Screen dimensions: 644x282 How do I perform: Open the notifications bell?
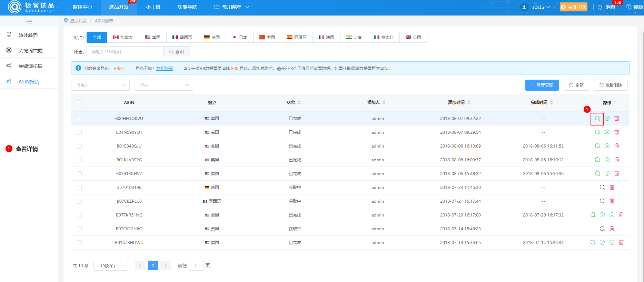click(x=600, y=7)
